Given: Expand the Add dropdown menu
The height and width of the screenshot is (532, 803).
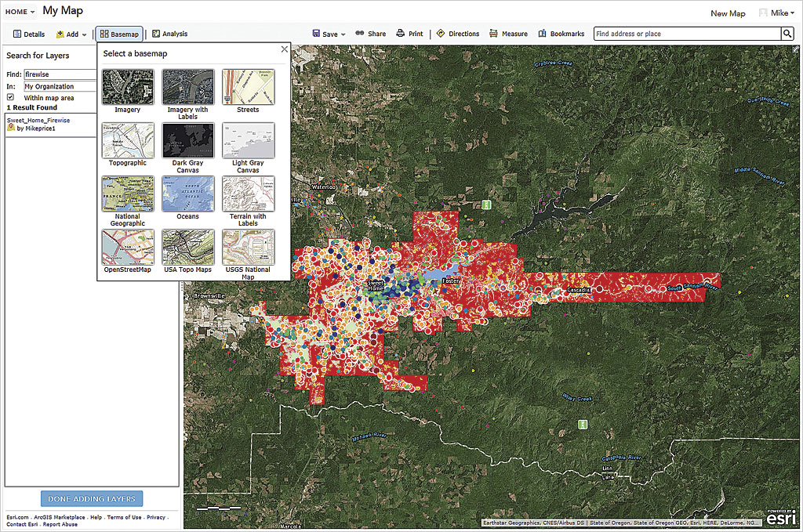Looking at the screenshot, I should pyautogui.click(x=71, y=34).
